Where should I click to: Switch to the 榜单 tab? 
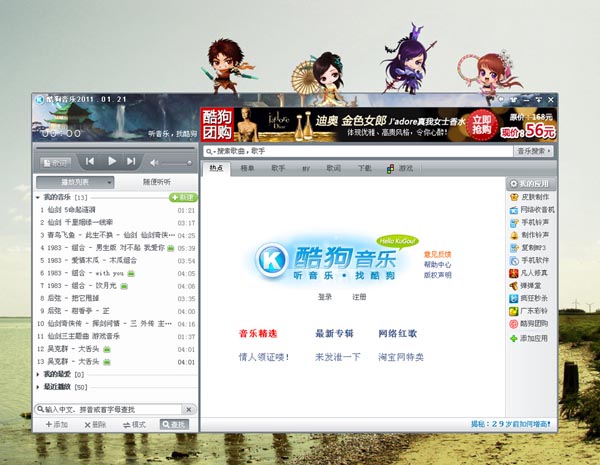(247, 168)
